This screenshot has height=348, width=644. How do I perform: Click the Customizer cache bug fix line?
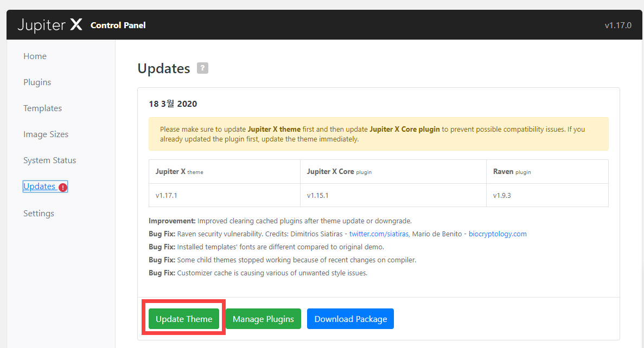pos(258,273)
